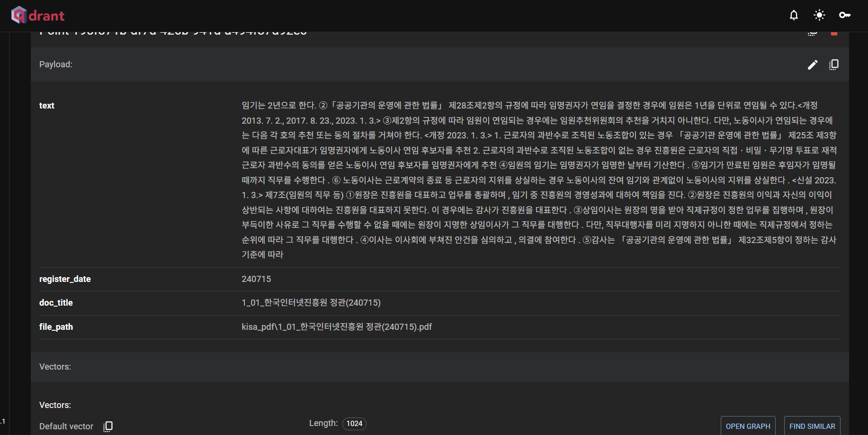Click the file_path key label
This screenshot has height=435, width=868.
coord(56,327)
